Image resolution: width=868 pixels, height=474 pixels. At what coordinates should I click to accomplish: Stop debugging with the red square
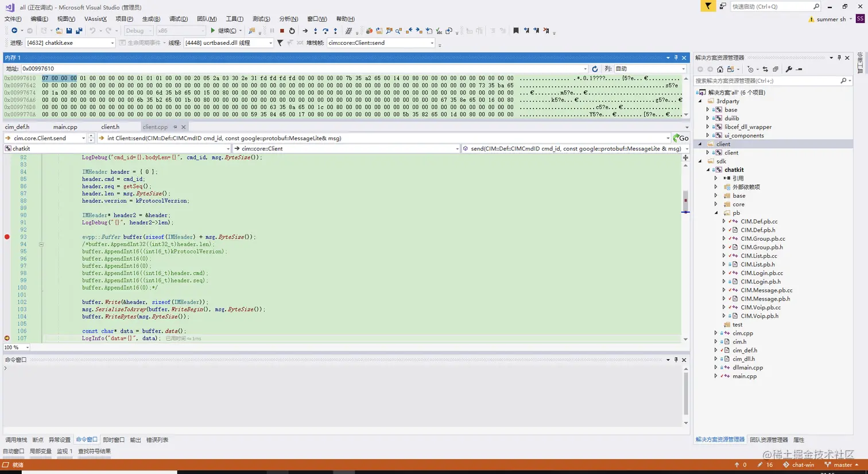282,31
